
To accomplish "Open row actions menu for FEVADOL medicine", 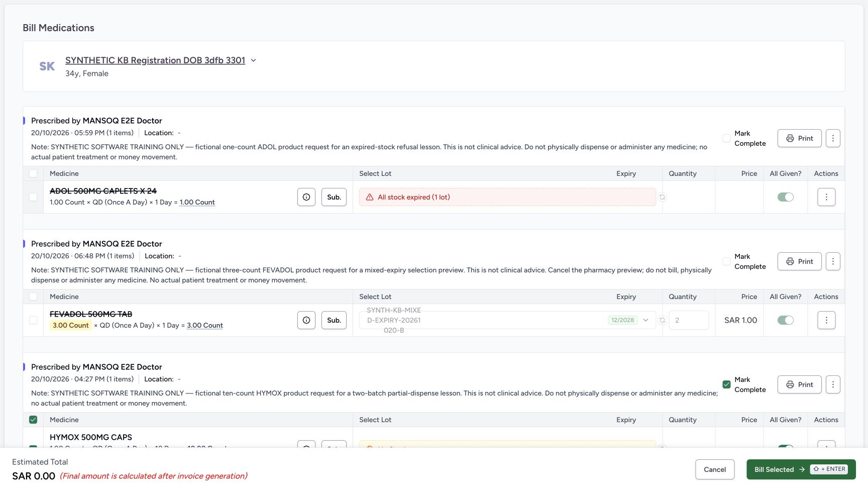I will 826,320.
